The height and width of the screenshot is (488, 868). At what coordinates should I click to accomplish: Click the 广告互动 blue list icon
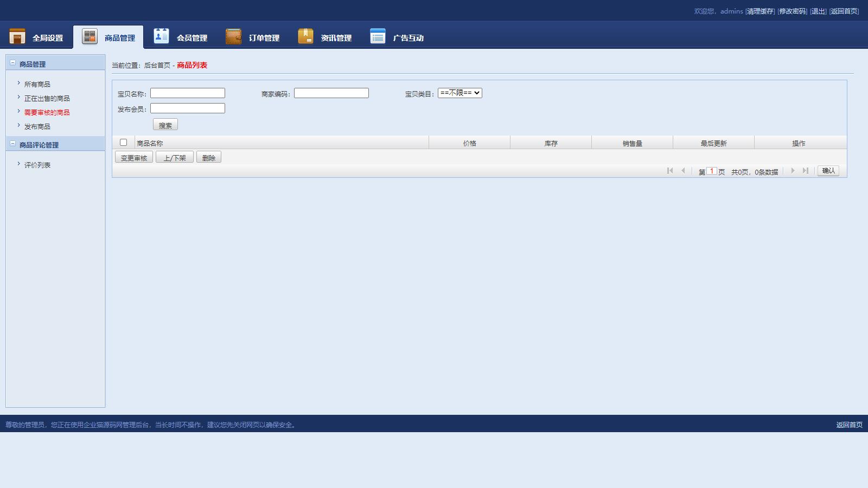click(x=378, y=36)
